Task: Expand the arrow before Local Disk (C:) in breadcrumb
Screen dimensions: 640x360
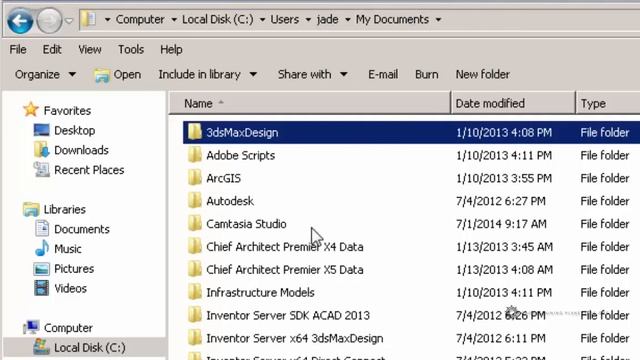Action: [x=174, y=20]
